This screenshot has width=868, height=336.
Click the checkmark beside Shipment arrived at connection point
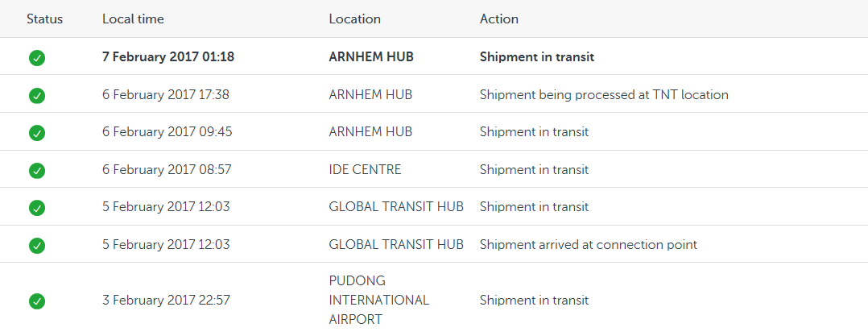(x=37, y=245)
